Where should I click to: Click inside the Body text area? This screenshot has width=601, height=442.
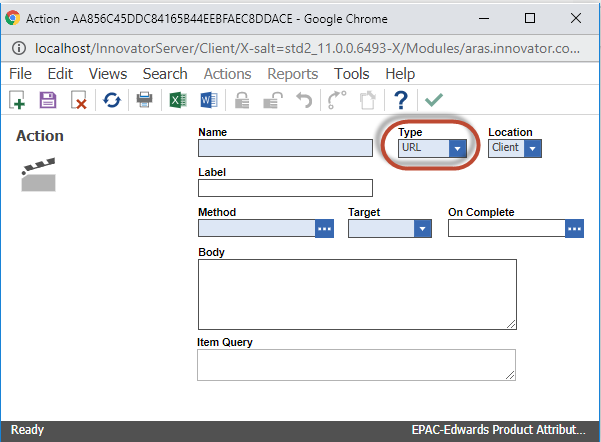pos(357,293)
